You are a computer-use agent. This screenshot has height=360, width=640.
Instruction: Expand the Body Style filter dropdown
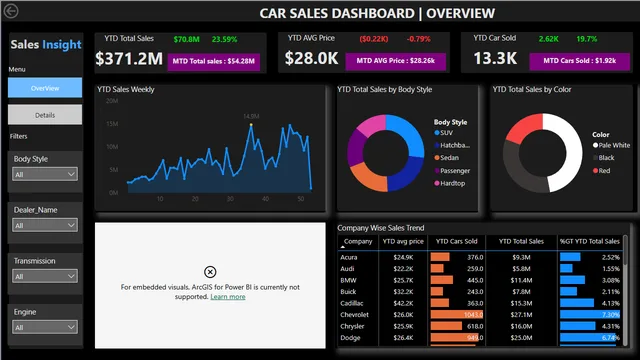[x=45, y=174]
